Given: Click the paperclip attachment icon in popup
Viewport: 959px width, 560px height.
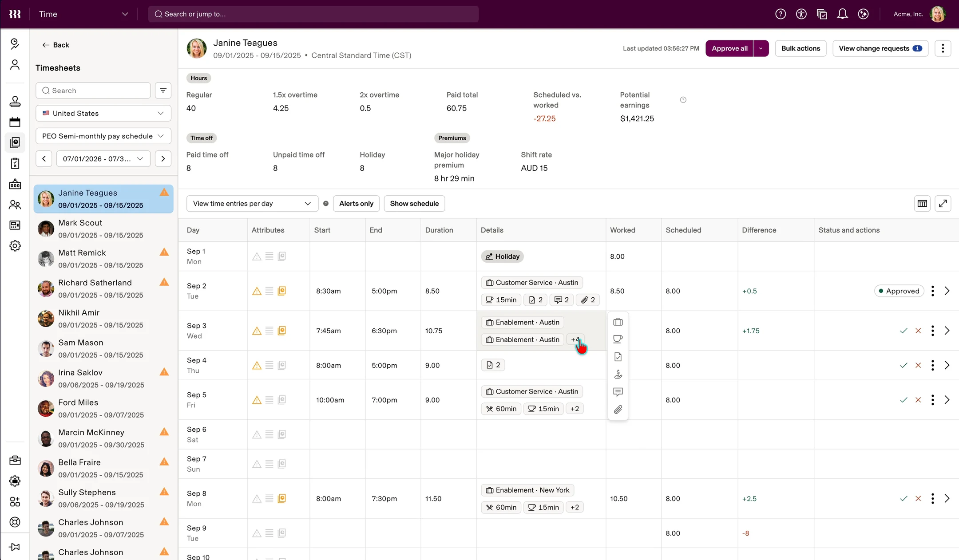Looking at the screenshot, I should 618,410.
